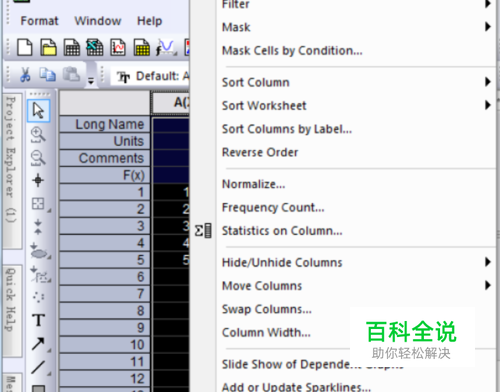
Task: Select the Text tool
Action: coord(38,320)
